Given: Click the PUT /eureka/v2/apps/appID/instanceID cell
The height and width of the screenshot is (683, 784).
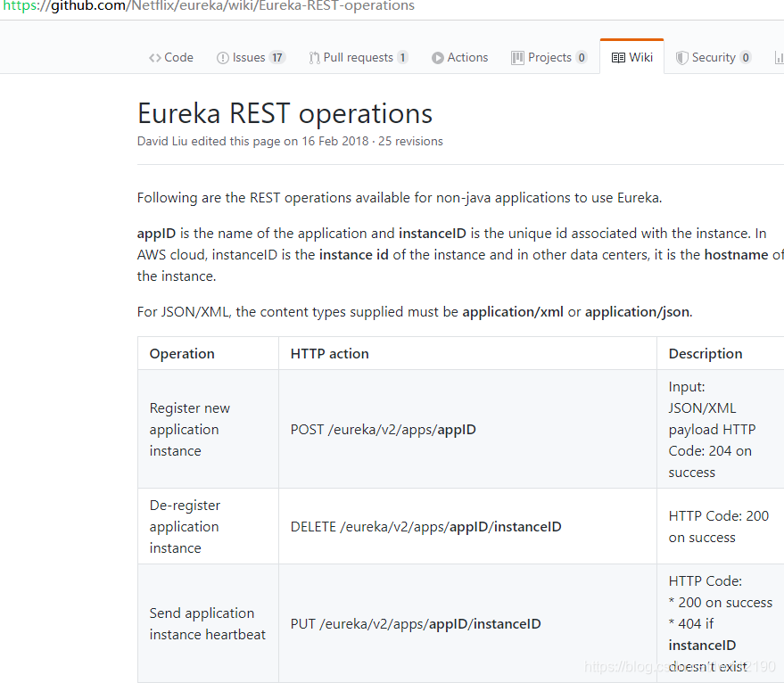Looking at the screenshot, I should pyautogui.click(x=467, y=624).
